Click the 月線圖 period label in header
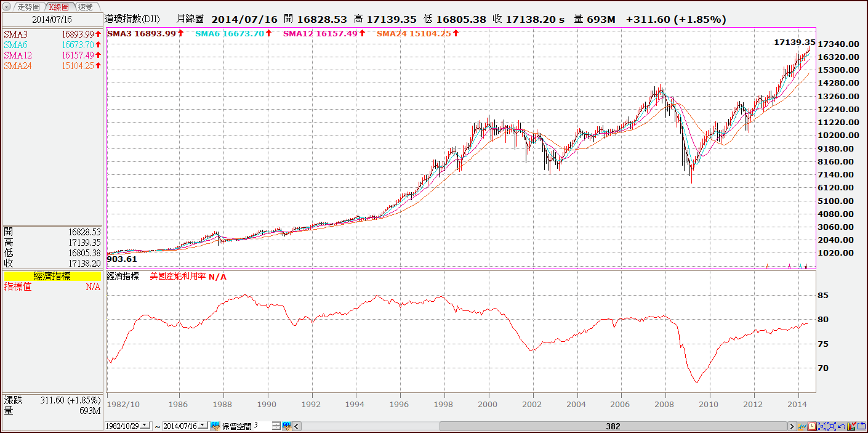The width and height of the screenshot is (868, 433). (190, 20)
